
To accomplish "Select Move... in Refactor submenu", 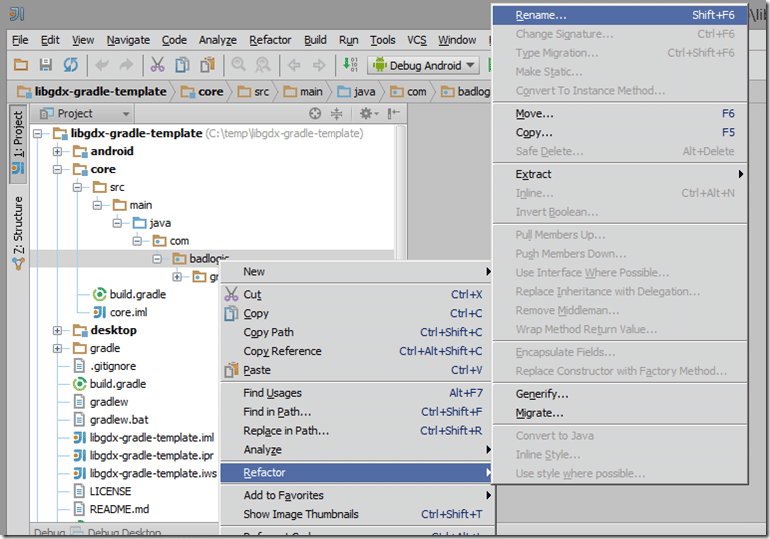I will point(620,114).
